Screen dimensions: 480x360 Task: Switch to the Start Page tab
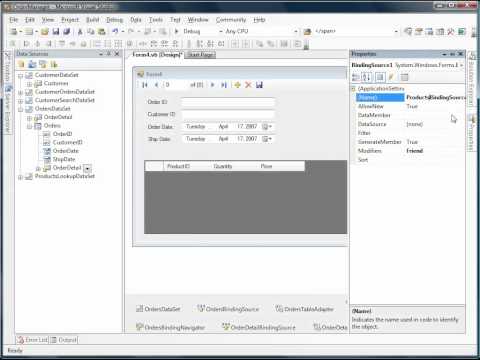pyautogui.click(x=201, y=55)
